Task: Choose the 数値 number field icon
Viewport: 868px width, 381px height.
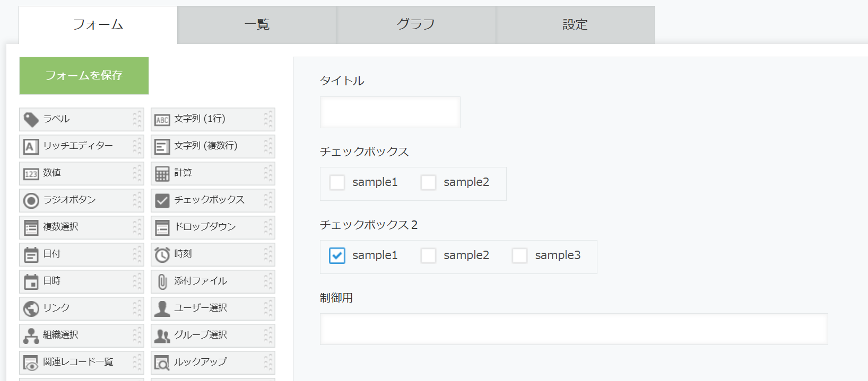Action: pyautogui.click(x=31, y=174)
